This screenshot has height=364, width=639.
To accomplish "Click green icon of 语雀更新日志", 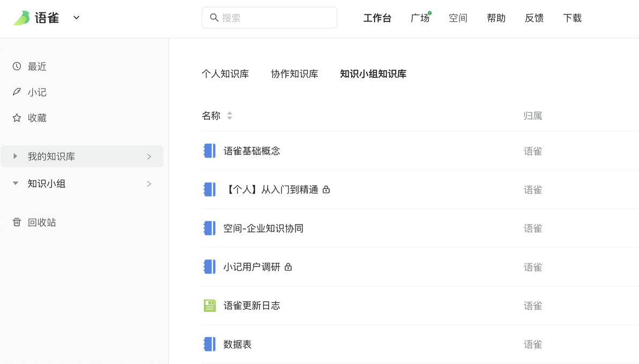I will pos(210,306).
